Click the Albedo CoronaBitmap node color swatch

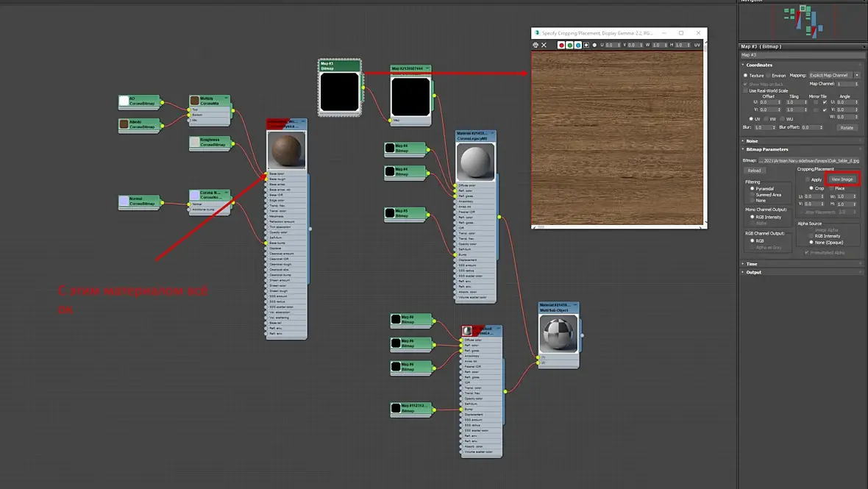pos(124,124)
